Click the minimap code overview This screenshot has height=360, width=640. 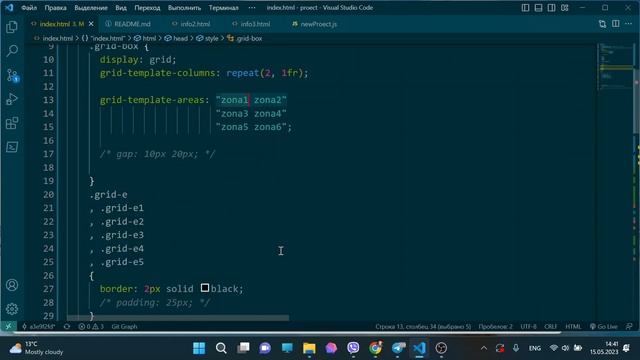(x=615, y=67)
